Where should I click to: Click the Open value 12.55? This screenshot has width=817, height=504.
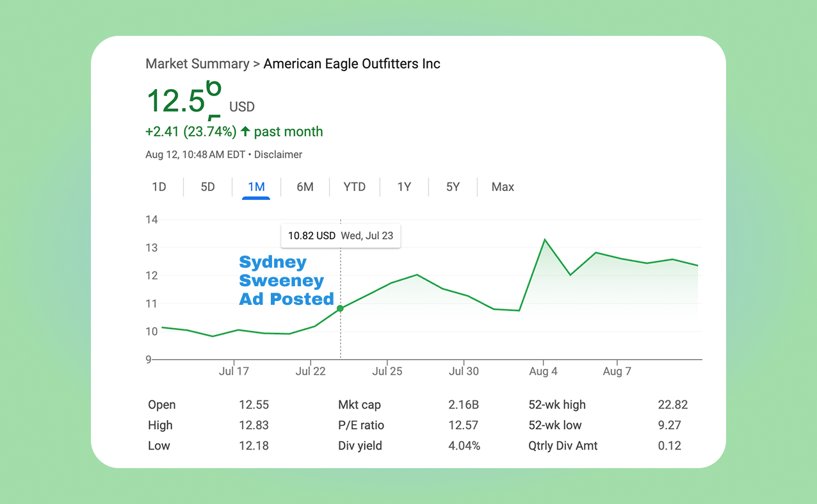pos(254,405)
